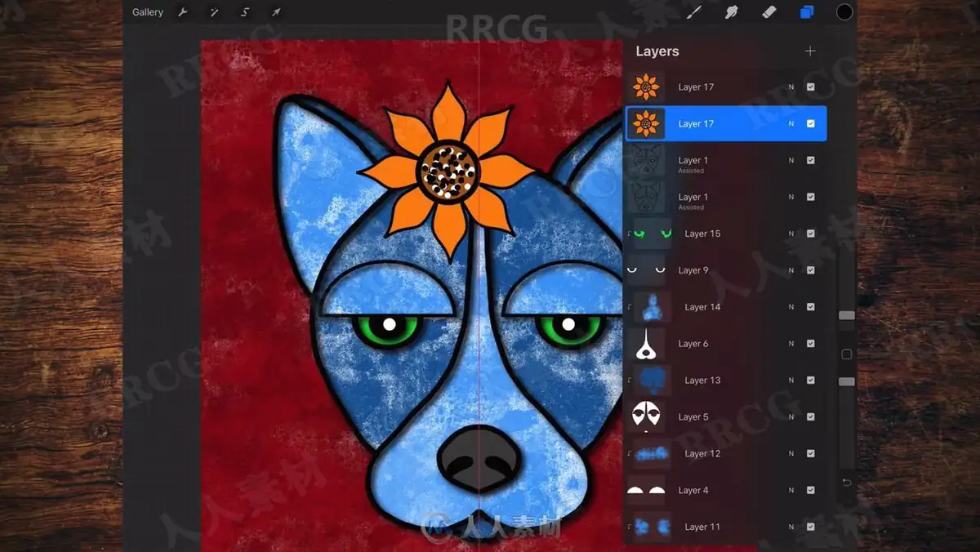Screen dimensions: 980x552
Task: Toggle Layer 11 visibility checkbox
Action: point(811,528)
